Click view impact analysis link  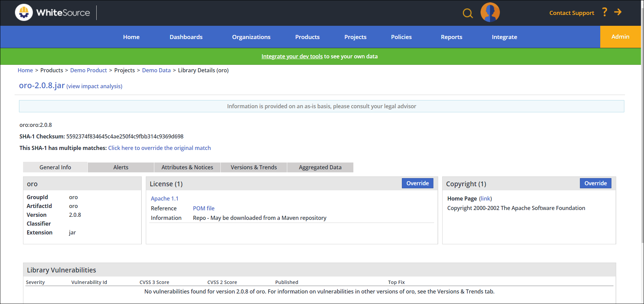tap(94, 86)
